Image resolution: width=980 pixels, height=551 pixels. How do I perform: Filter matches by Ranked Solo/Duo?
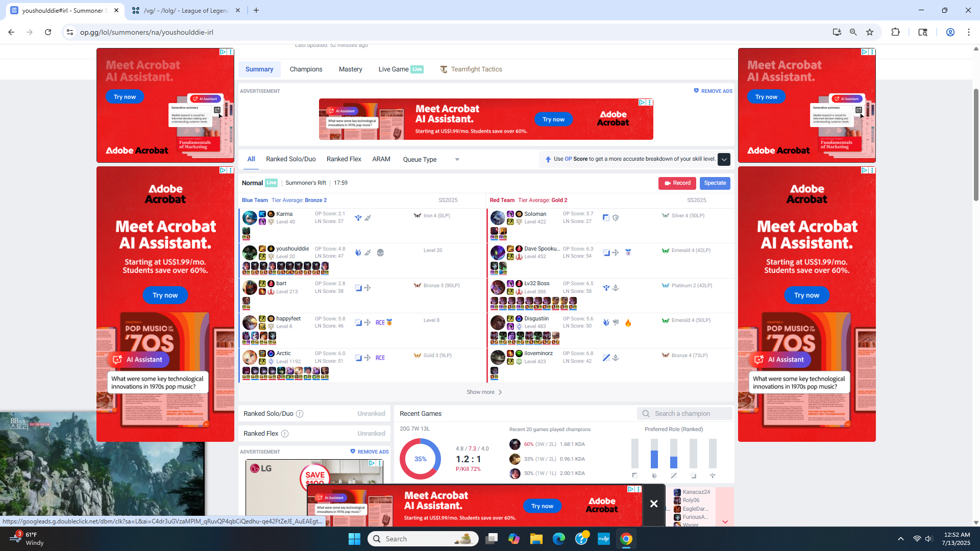click(290, 159)
